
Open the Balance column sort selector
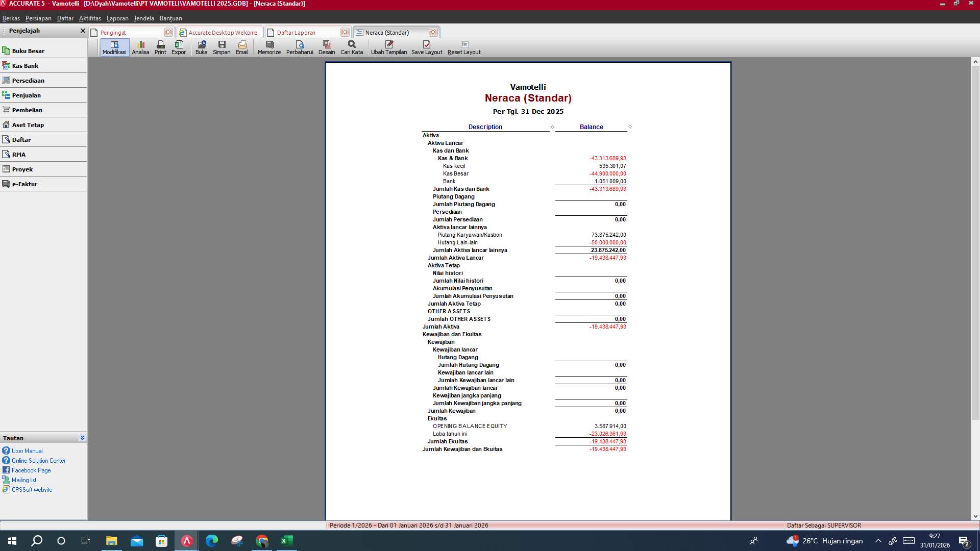[x=631, y=127]
